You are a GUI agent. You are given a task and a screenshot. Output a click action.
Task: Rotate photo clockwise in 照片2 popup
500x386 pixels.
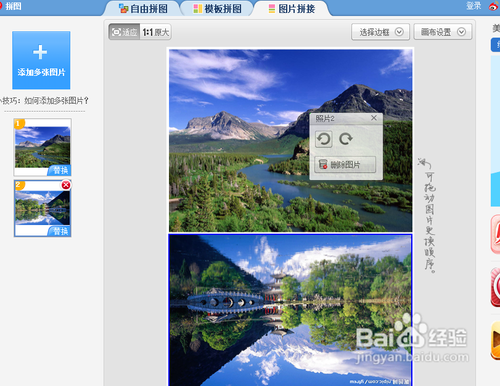point(346,139)
